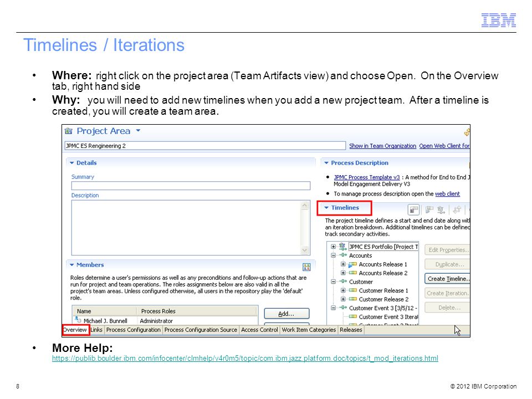Collapse the Customer timeline node
This screenshot has width=532, height=399.
[333, 282]
